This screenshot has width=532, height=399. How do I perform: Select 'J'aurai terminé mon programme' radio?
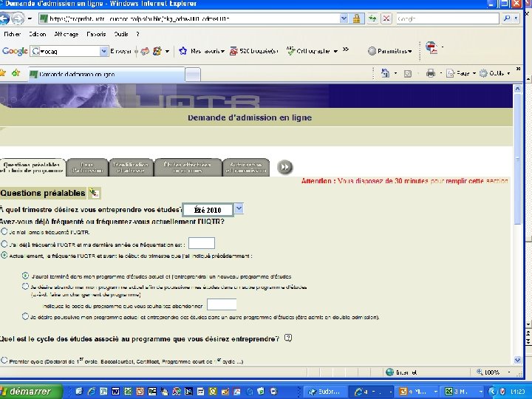click(x=25, y=276)
